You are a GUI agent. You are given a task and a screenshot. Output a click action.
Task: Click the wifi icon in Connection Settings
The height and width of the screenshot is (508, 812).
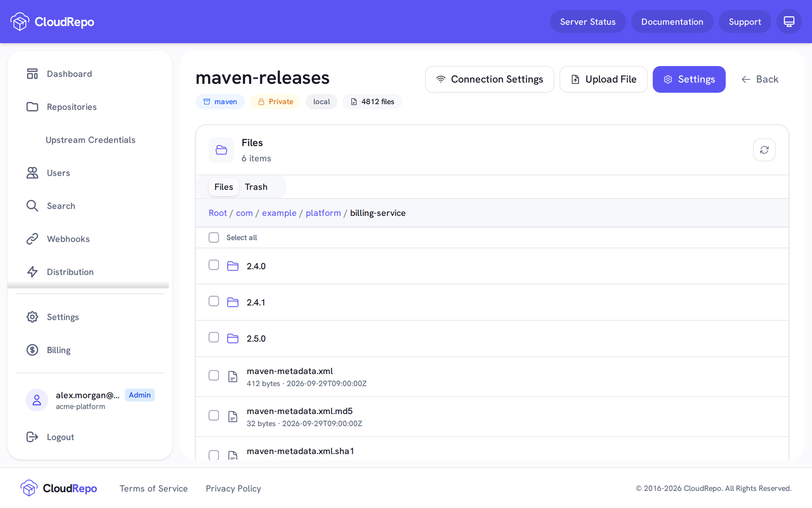click(x=441, y=79)
